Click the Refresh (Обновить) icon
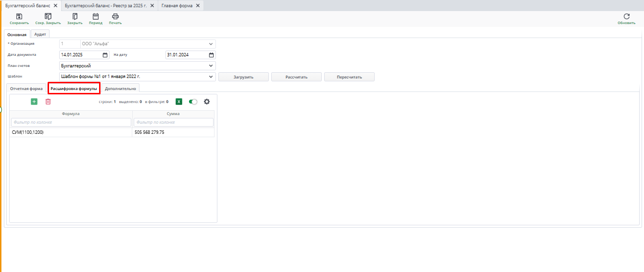 coord(626,17)
